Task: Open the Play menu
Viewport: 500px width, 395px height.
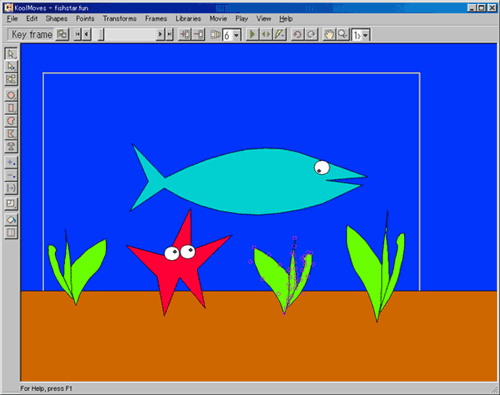Action: coord(242,19)
